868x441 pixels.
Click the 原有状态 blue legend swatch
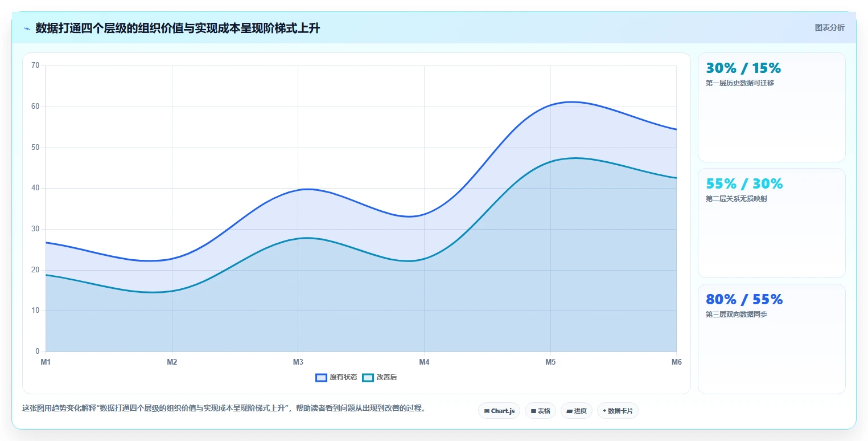(x=321, y=377)
